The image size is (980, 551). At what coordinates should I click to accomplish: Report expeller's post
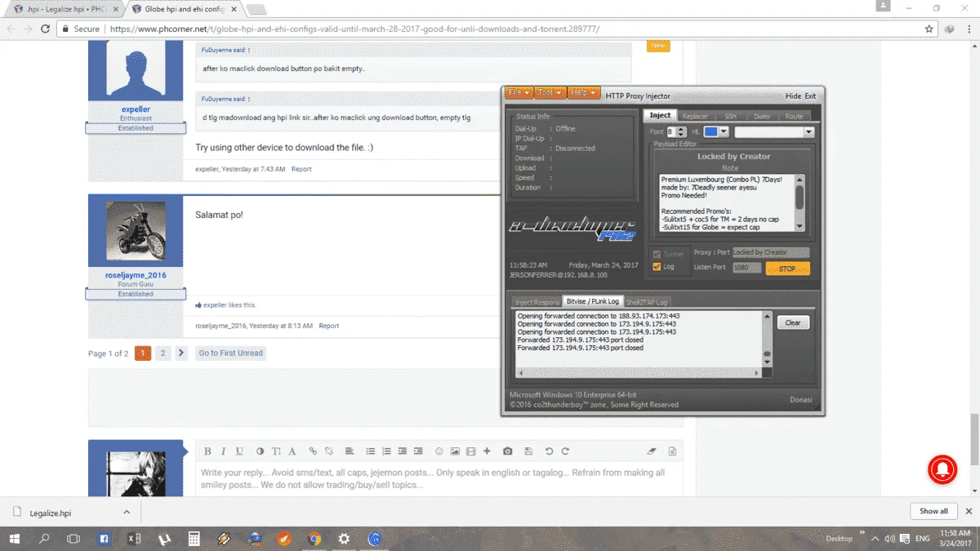[x=301, y=169]
